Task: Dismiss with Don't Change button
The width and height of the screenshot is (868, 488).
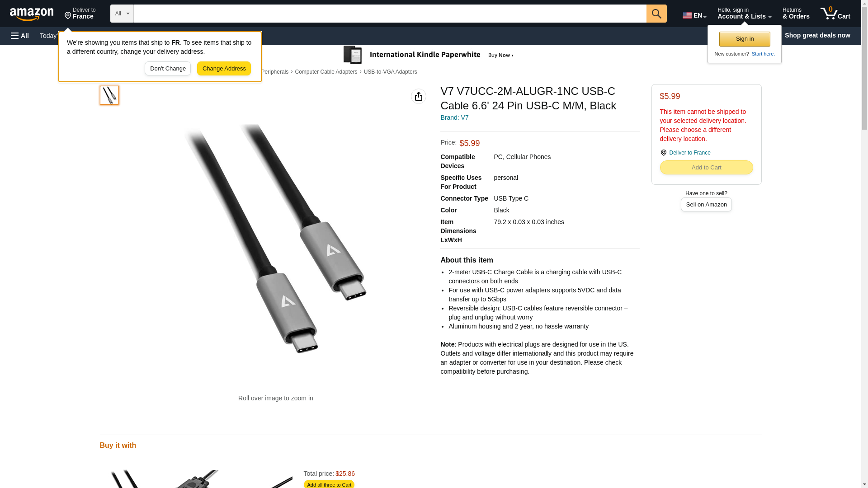Action: click(168, 69)
